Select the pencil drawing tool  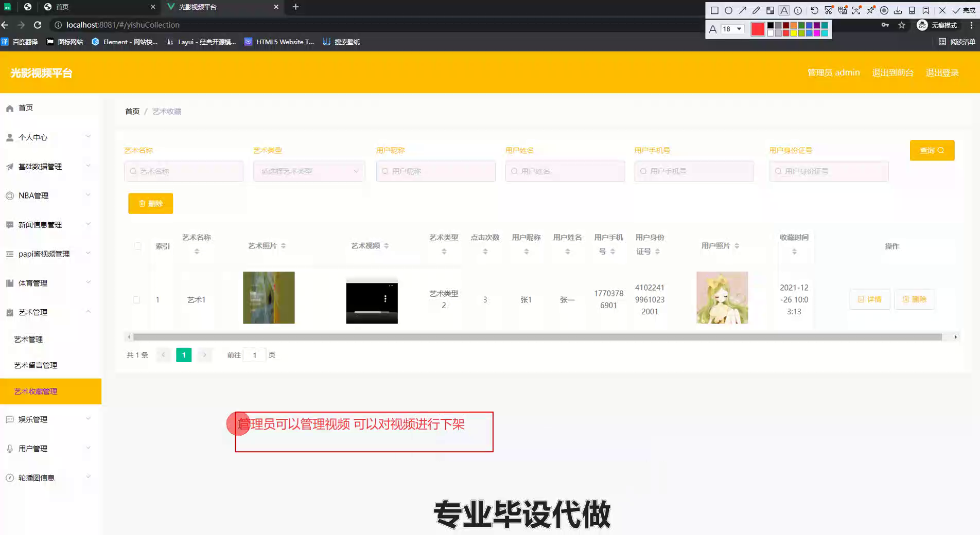756,10
